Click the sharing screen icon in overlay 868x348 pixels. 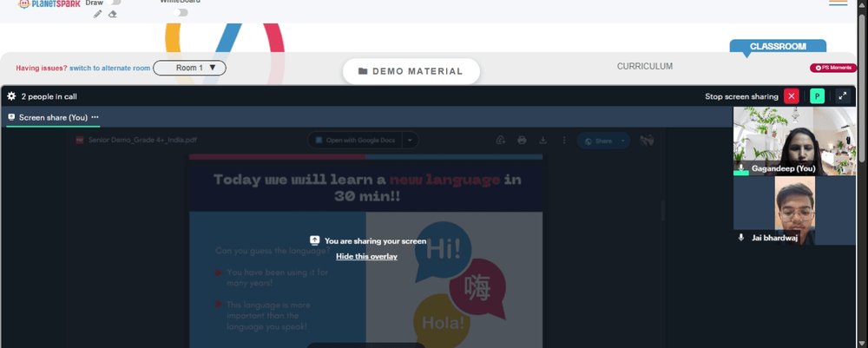pos(314,240)
